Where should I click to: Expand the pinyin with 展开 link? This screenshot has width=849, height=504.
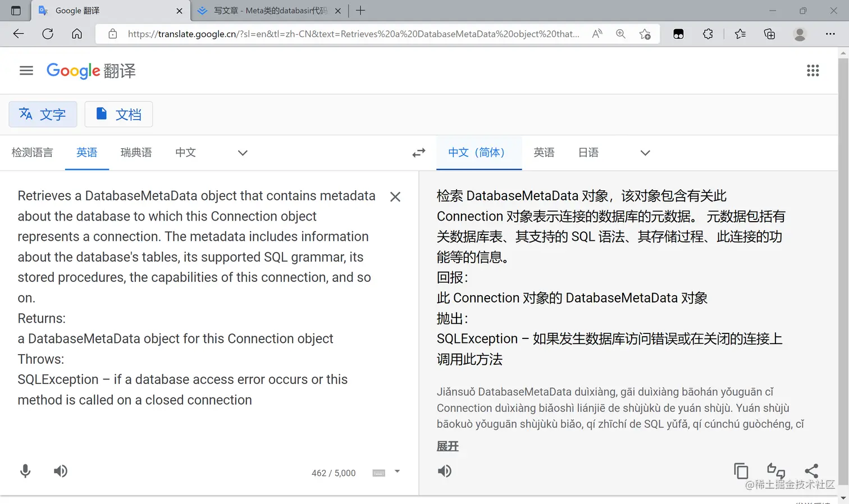click(448, 446)
